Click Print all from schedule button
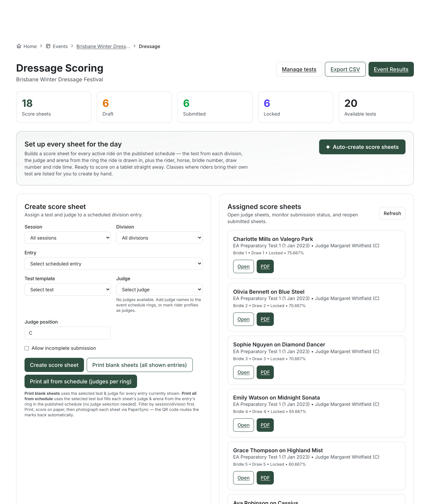Viewport: 430px width, 504px height. coord(81,381)
